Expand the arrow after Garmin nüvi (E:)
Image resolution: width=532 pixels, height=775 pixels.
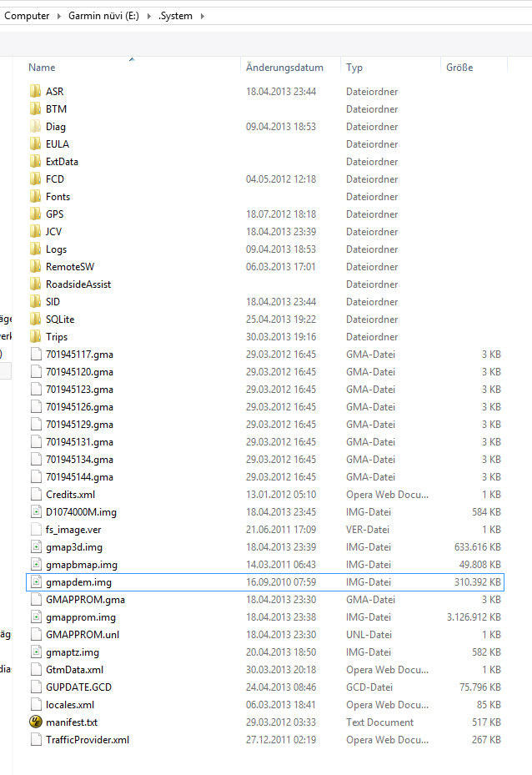(x=148, y=16)
